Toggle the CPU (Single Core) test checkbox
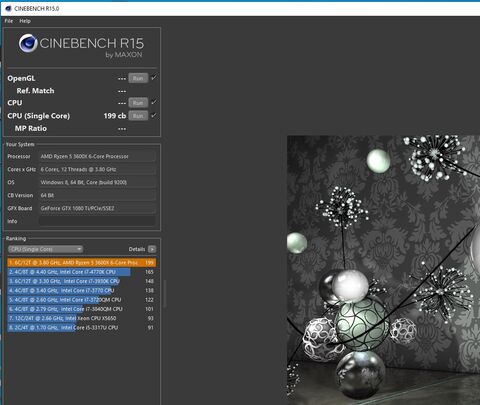This screenshot has height=405, width=480. tap(154, 115)
